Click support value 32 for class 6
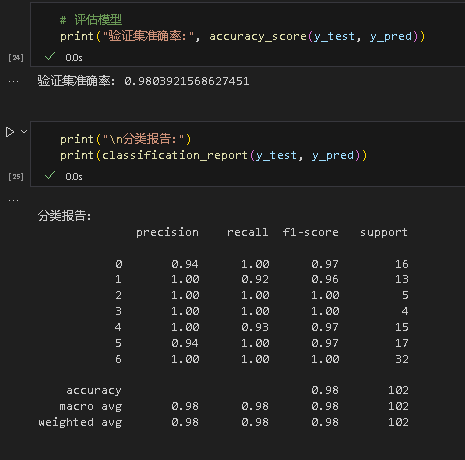Screen dimensions: 465x460 tap(402, 359)
